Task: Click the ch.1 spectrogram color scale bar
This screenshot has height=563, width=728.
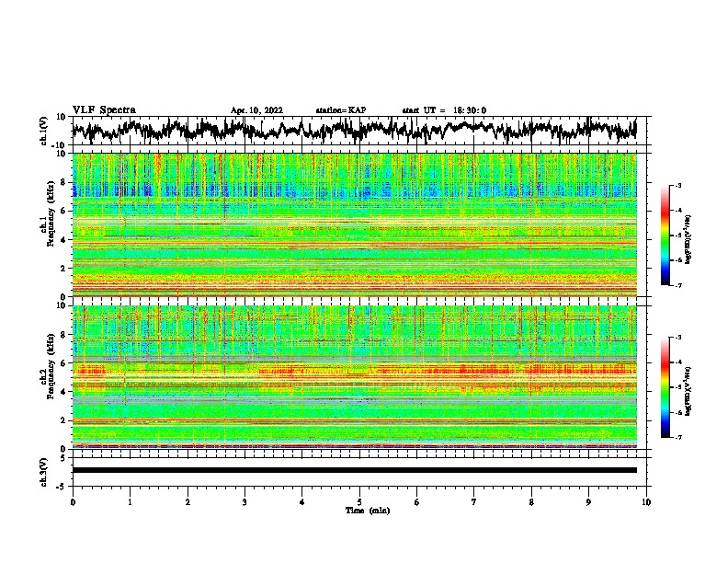Action: coord(665,236)
